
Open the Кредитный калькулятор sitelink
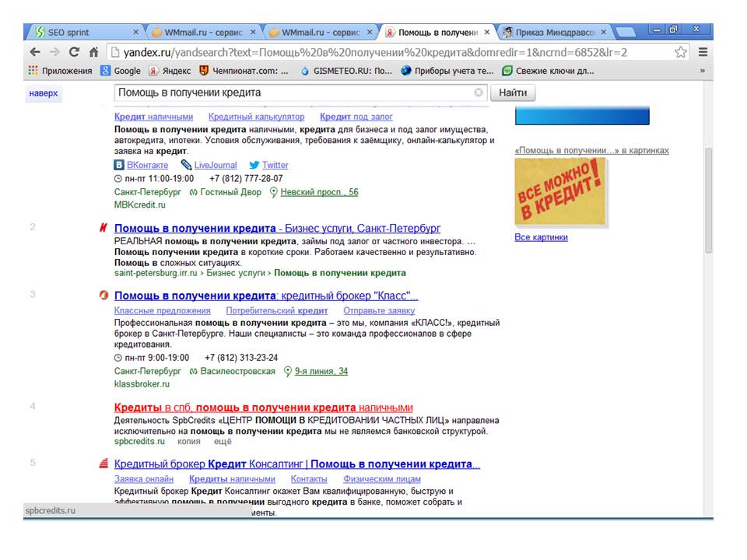(x=256, y=117)
